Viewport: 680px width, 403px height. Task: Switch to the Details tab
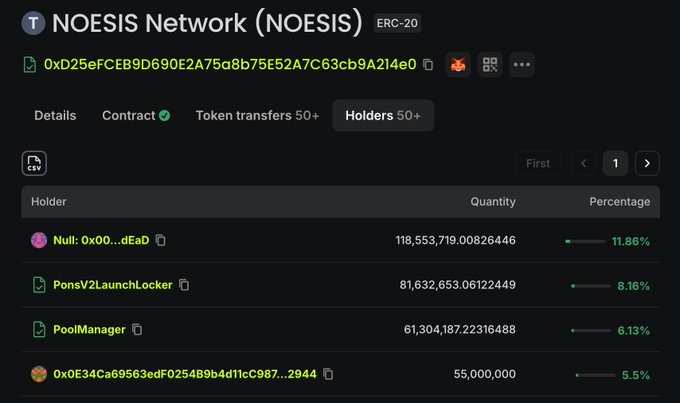point(55,115)
